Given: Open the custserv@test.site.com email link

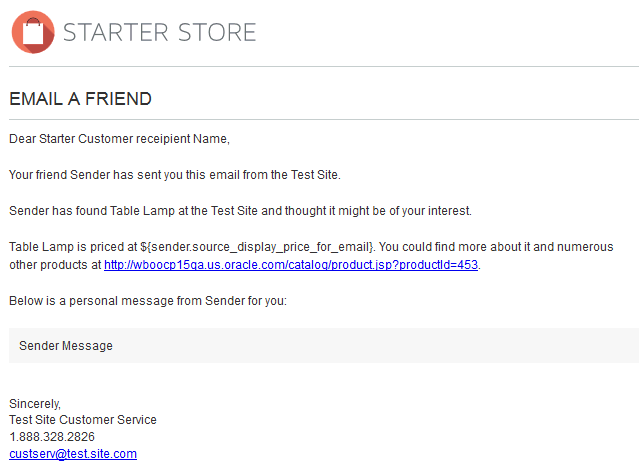Looking at the screenshot, I should pos(73,454).
